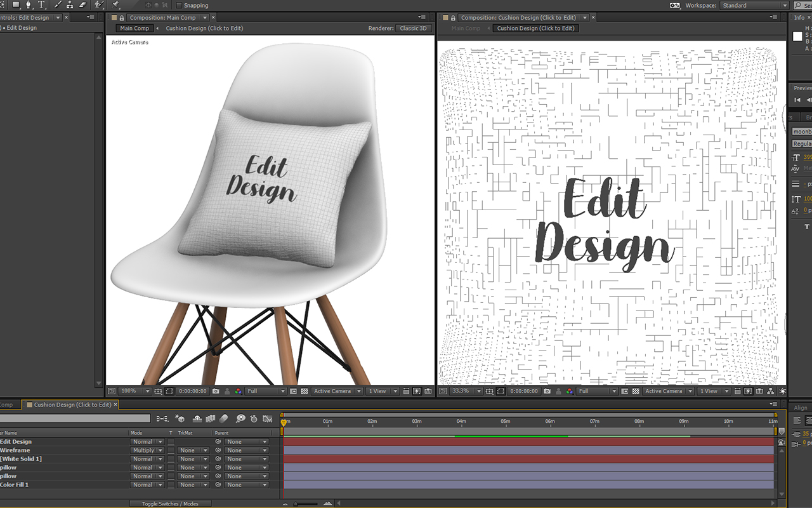Select the Pen tool in toolbar

pos(29,5)
